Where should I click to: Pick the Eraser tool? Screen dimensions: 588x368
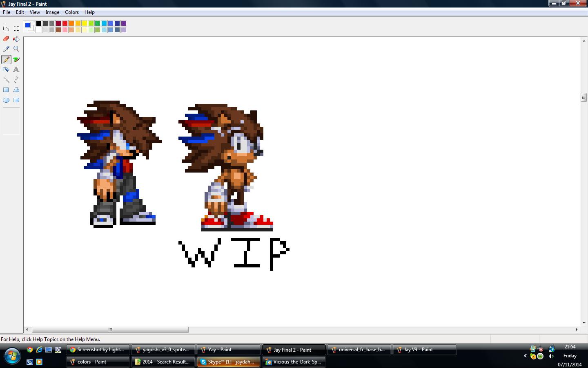(x=6, y=39)
